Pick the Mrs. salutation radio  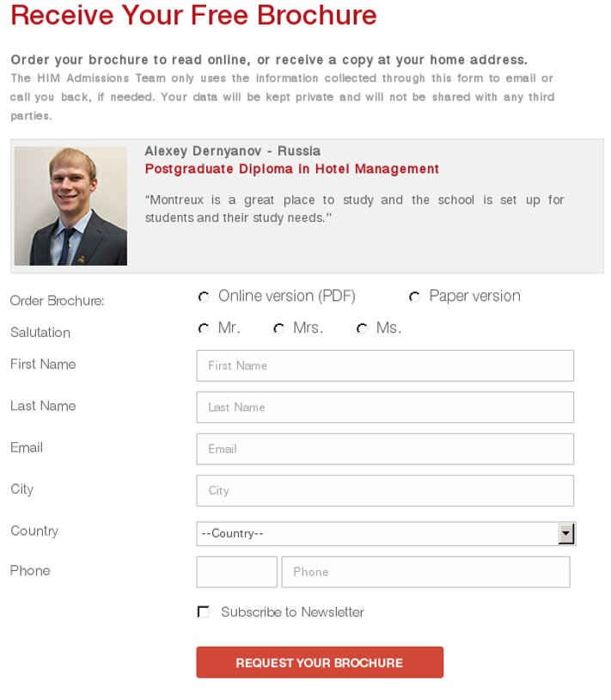[279, 329]
